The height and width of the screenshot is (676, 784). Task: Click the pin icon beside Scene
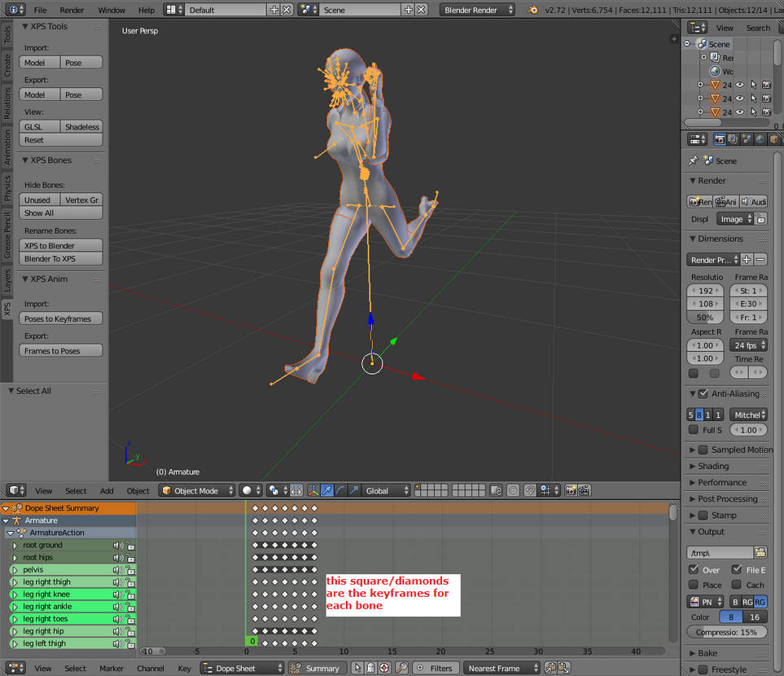pos(693,160)
